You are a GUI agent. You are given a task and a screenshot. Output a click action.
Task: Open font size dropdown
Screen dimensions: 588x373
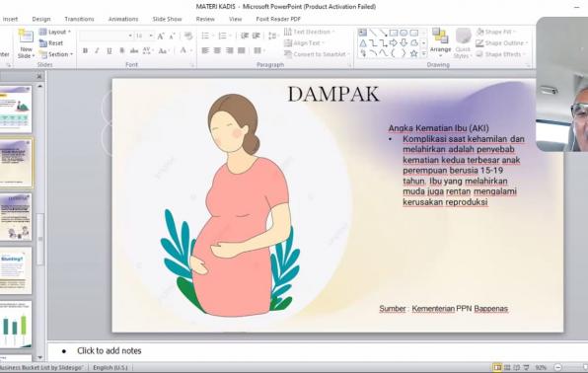pos(151,36)
